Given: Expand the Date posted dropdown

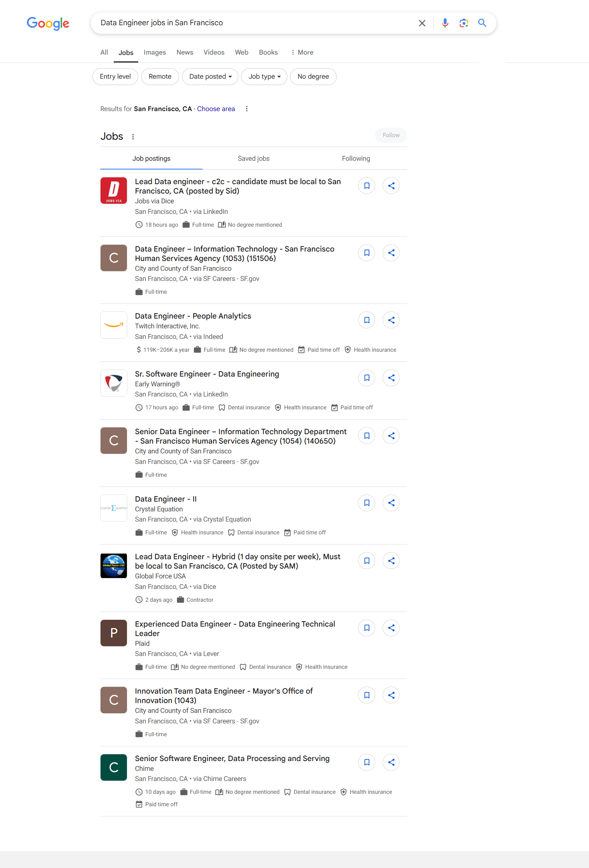Looking at the screenshot, I should [210, 76].
